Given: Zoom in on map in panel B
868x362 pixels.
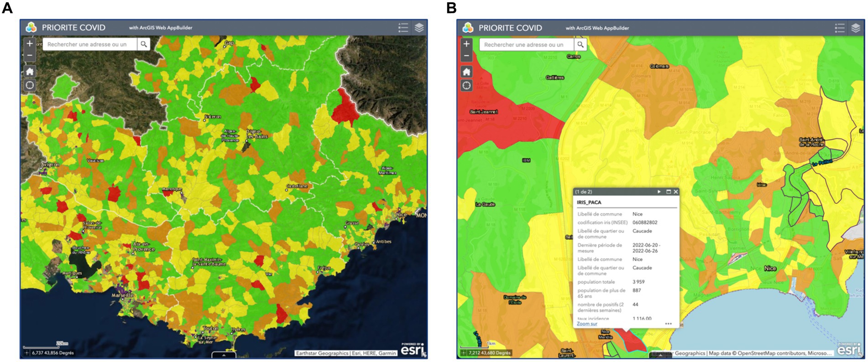Looking at the screenshot, I should [466, 44].
